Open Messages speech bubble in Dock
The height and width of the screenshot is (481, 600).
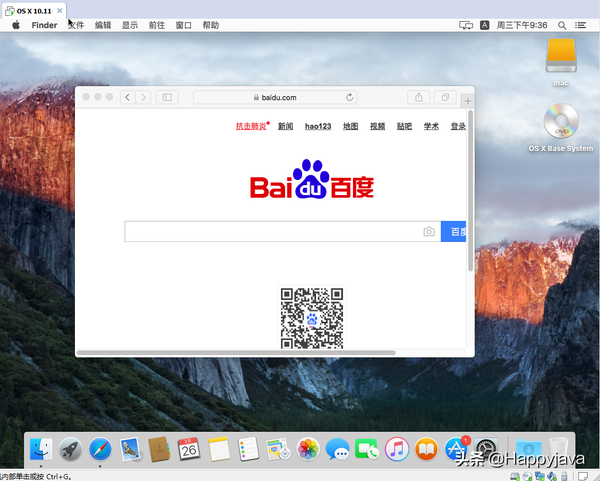[x=338, y=449]
